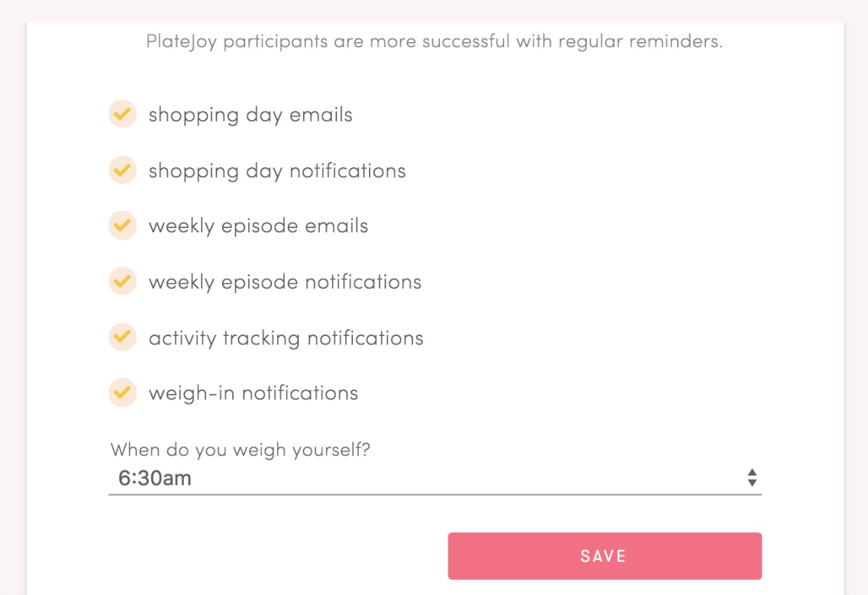868x595 pixels.
Task: Click the PlateJoy regular reminders description text
Action: pyautogui.click(x=434, y=41)
